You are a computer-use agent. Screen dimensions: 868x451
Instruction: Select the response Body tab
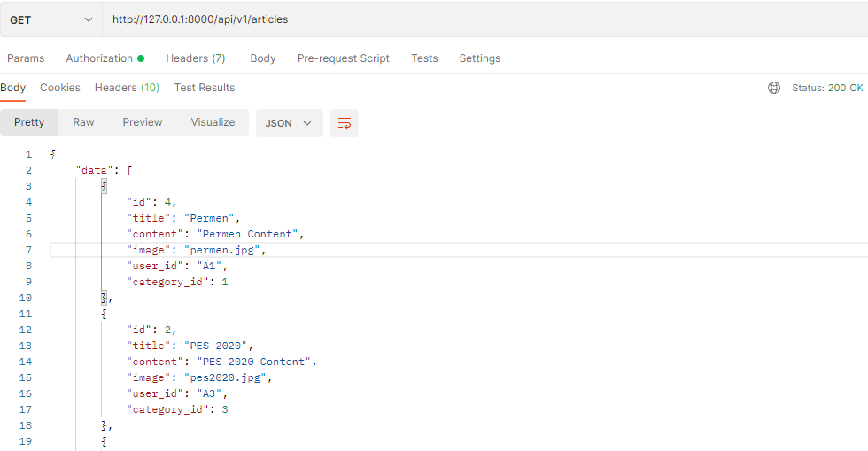pyautogui.click(x=12, y=88)
